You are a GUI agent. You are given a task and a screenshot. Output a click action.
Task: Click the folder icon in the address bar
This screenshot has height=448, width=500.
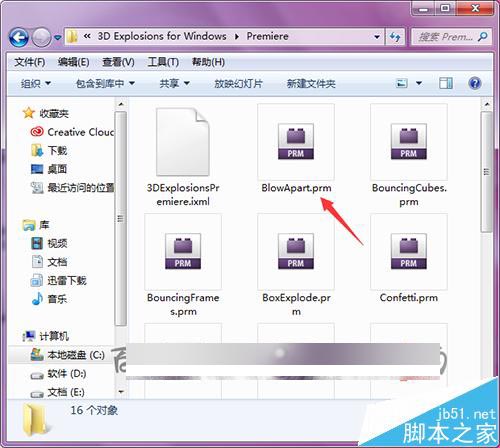[72, 36]
